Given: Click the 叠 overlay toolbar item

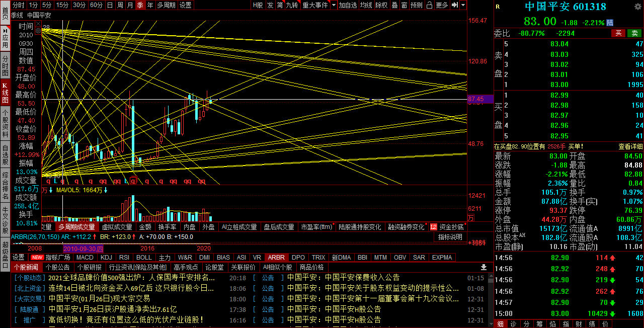Looking at the screenshot, I should [394, 5].
